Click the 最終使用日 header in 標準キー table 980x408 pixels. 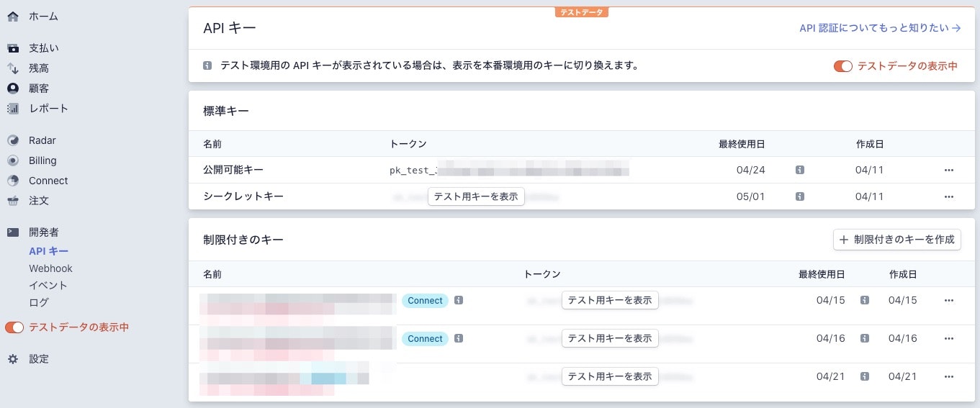click(x=742, y=144)
